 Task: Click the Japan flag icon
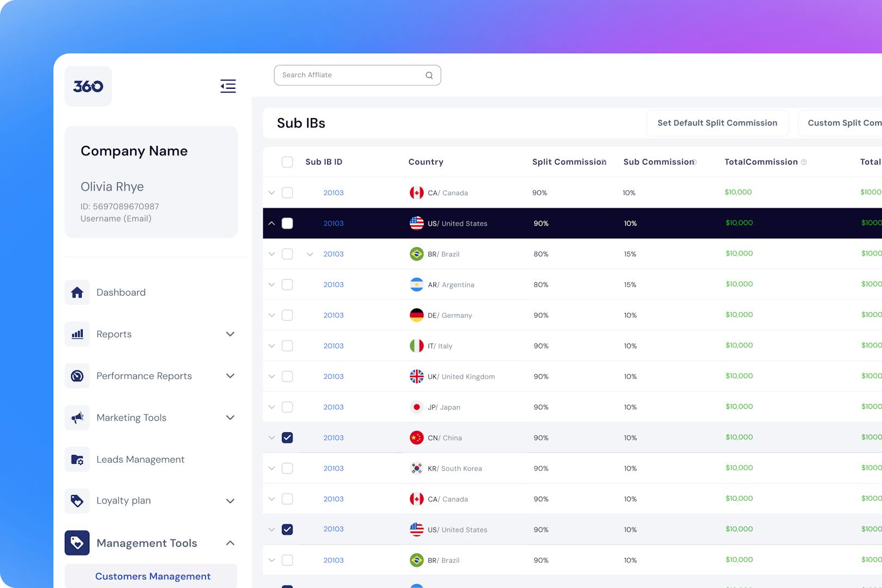point(416,407)
